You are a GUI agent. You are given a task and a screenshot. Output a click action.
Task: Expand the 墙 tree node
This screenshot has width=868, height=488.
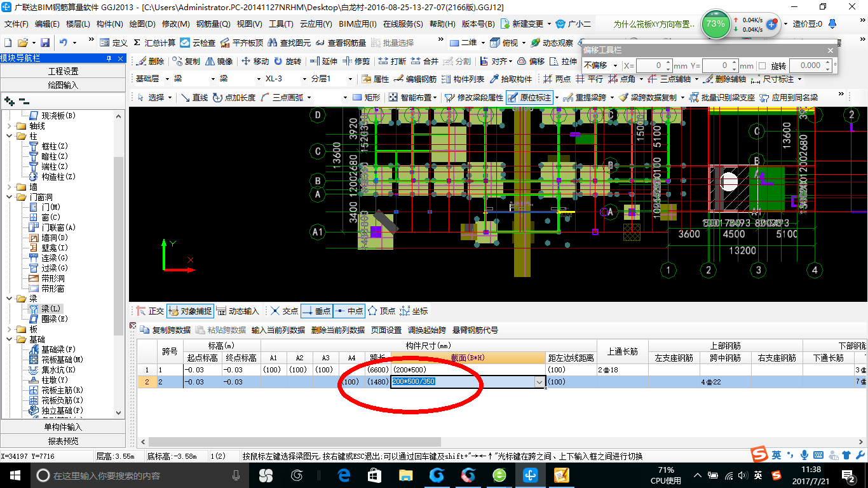tap(10, 187)
